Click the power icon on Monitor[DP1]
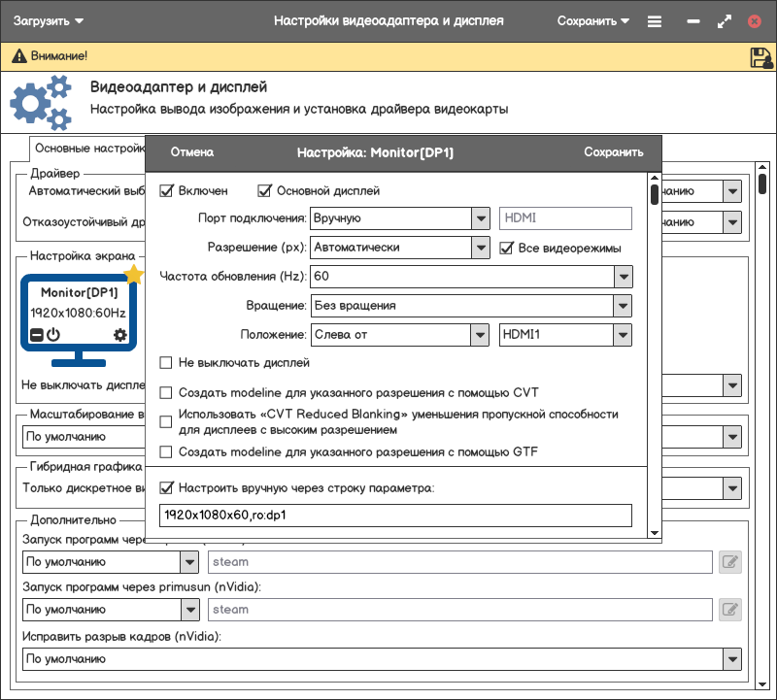 (53, 335)
